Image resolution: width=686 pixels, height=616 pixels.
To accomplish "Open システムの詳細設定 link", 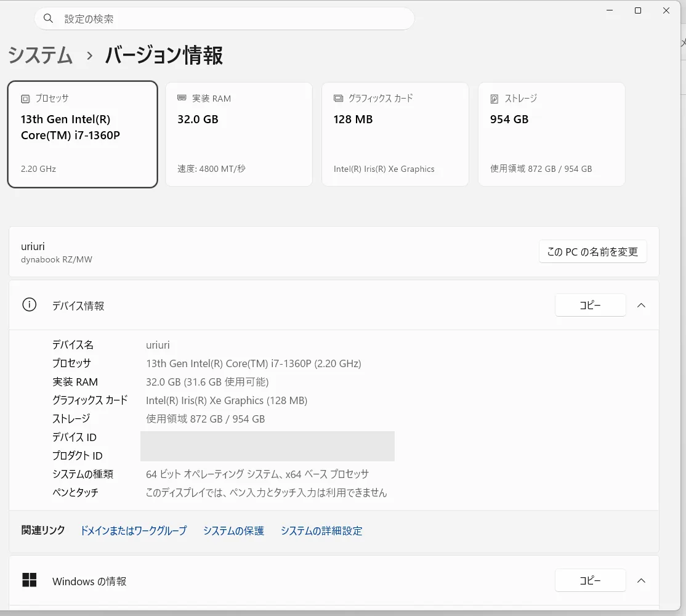I will tap(321, 531).
